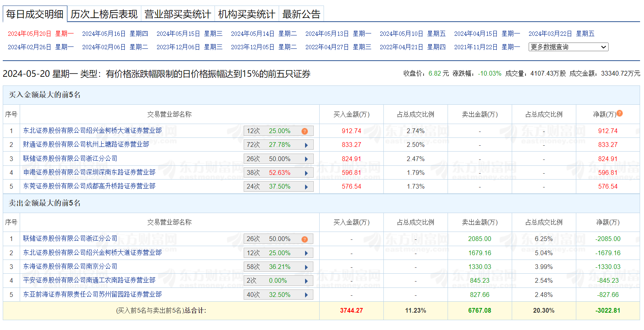
Task: Click the 12次 25.00% badge in buy table
Action: click(x=279, y=131)
